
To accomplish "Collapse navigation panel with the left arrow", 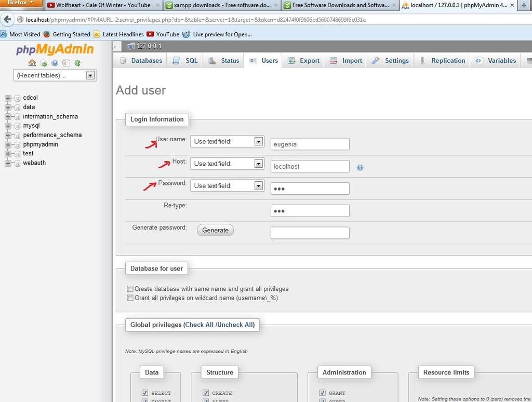I will pos(117,46).
